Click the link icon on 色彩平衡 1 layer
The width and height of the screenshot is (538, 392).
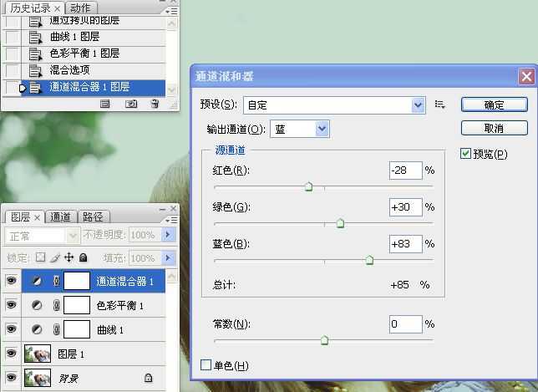point(57,305)
